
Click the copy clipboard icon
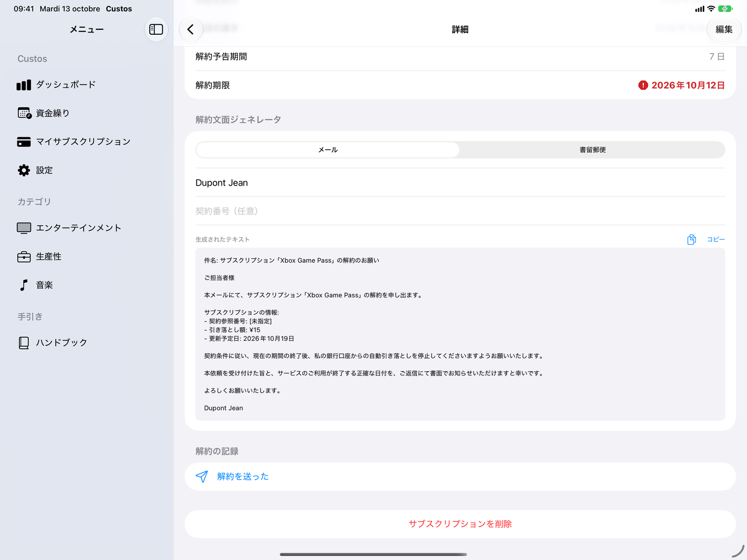tap(692, 239)
